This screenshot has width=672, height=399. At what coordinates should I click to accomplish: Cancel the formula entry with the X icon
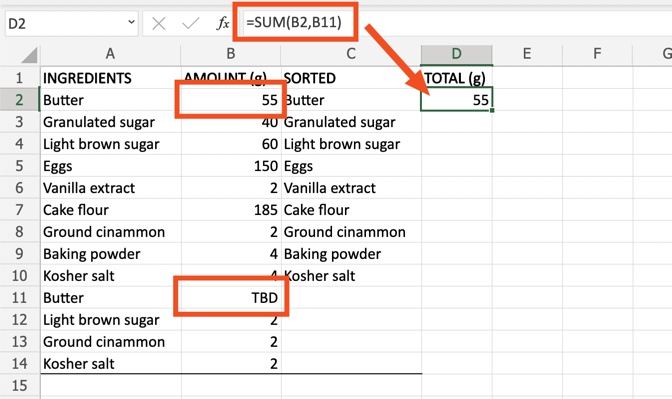tap(159, 24)
